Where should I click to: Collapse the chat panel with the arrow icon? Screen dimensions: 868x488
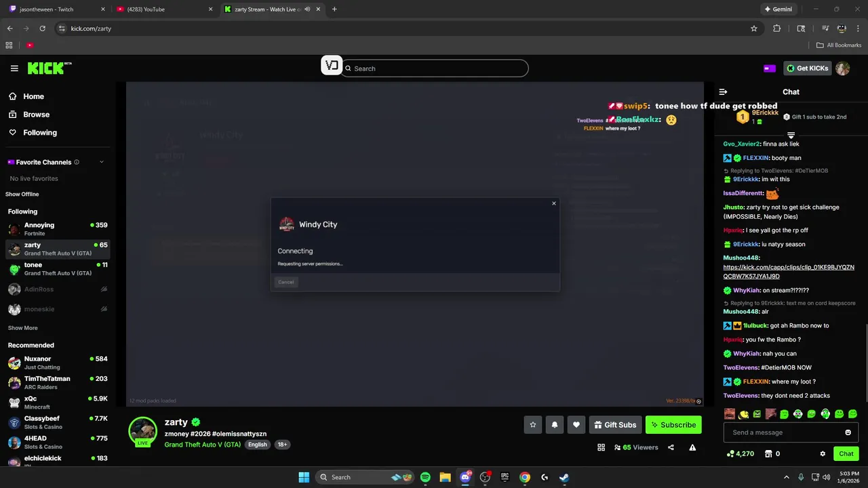[x=723, y=91]
